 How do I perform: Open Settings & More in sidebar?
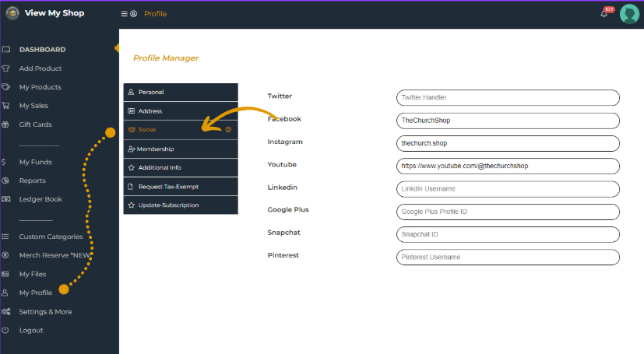pyautogui.click(x=45, y=312)
